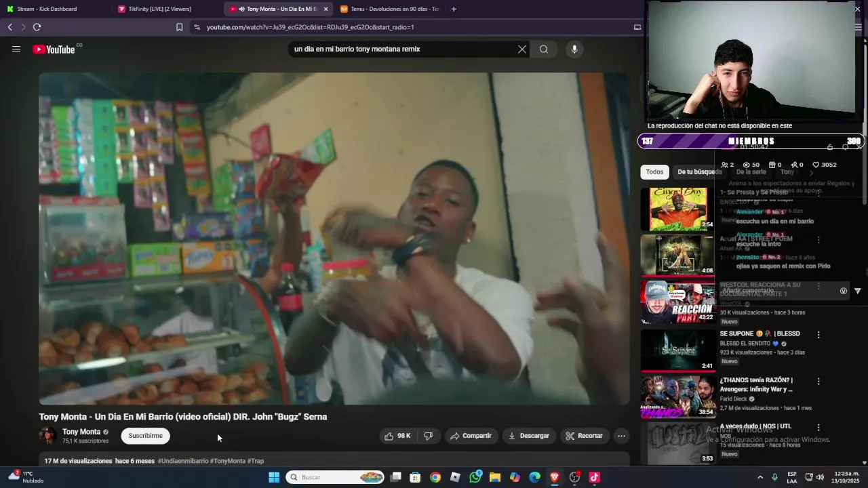Go back with the browser back arrow

point(10,27)
